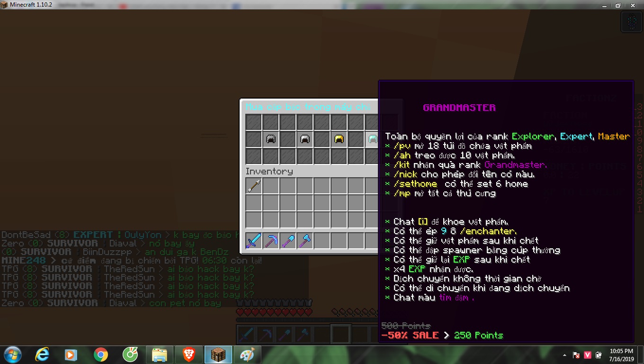Switch to the Minecraft taskbar button

click(x=218, y=355)
